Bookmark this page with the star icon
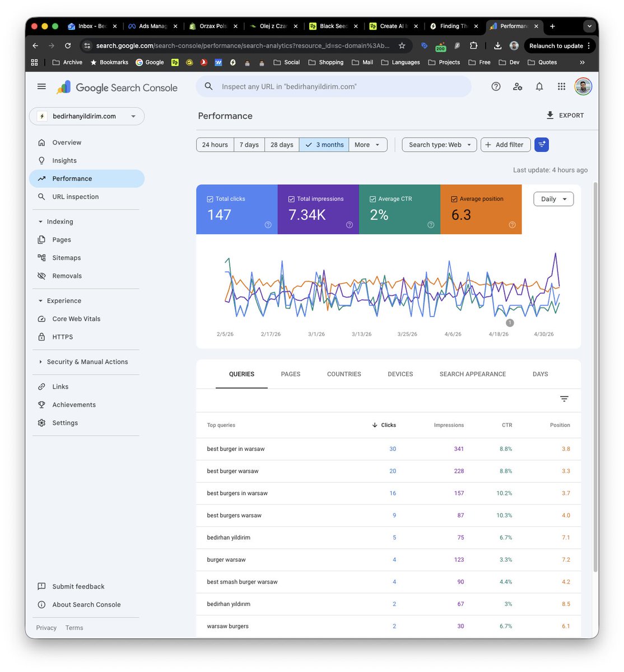624x672 pixels. tap(402, 46)
